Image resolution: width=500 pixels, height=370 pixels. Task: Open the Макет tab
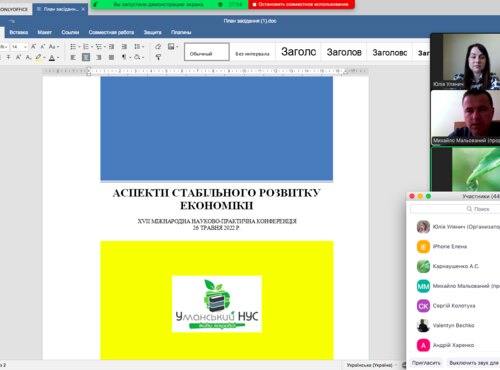pyautogui.click(x=44, y=32)
